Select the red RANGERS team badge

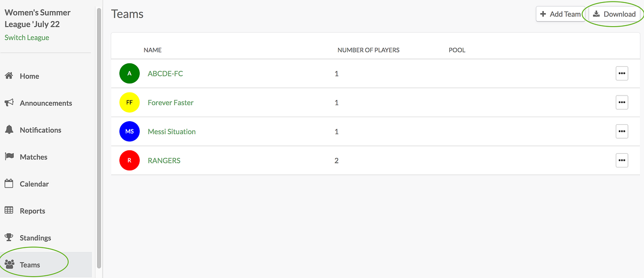coord(129,161)
